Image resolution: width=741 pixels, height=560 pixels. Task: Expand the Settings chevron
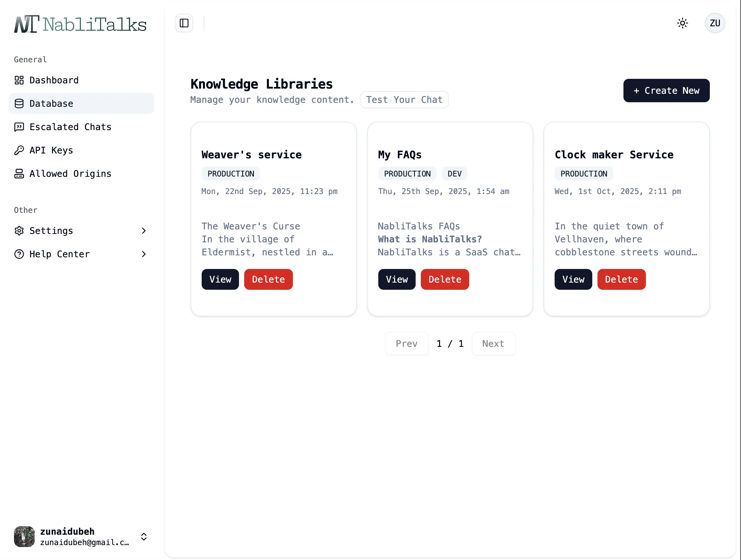pos(144,231)
